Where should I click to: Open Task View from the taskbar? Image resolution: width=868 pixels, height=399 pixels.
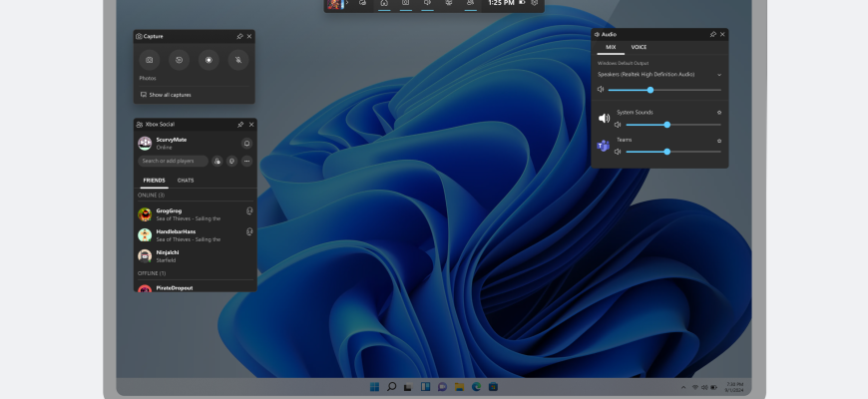coord(408,387)
